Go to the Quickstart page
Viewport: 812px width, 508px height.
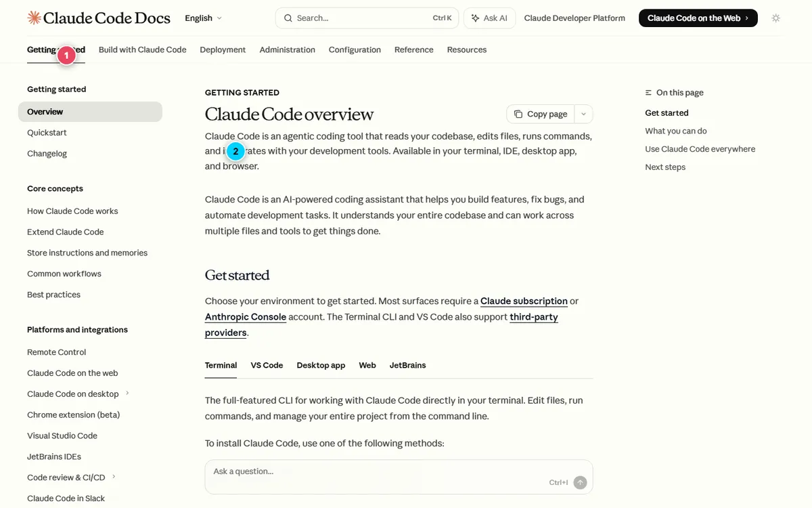(47, 132)
